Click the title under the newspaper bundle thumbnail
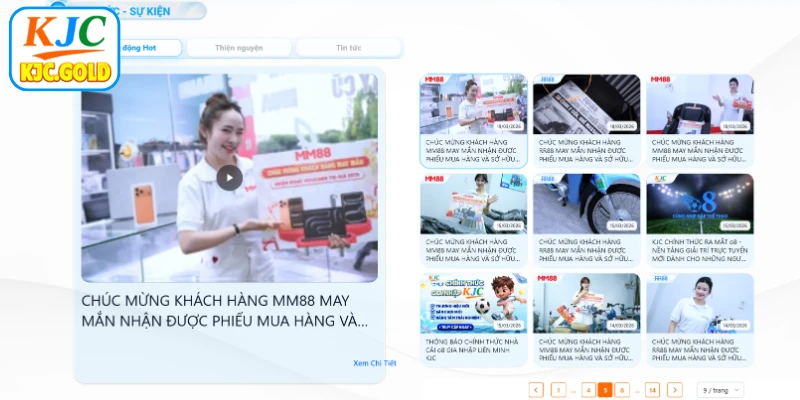The height and width of the screenshot is (400, 800). [587, 151]
